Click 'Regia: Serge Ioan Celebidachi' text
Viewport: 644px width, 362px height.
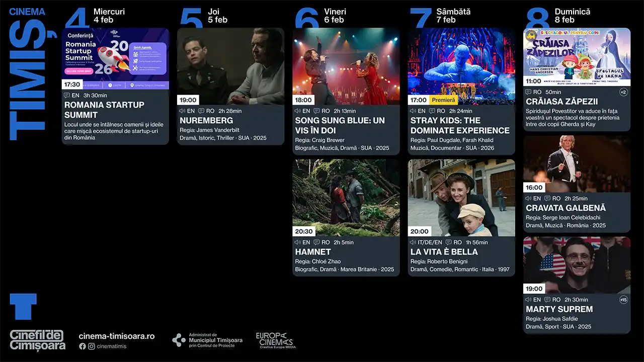[563, 218]
